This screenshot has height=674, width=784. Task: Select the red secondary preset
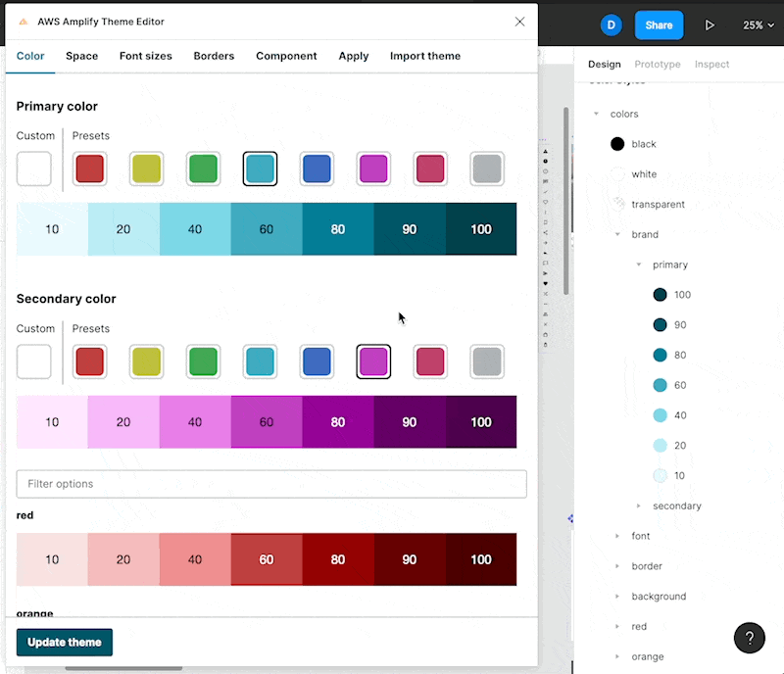[90, 361]
